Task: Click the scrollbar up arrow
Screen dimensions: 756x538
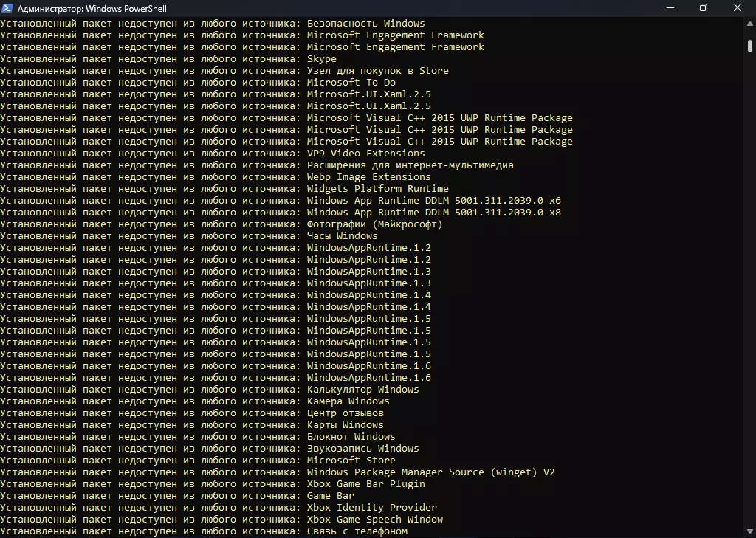Action: click(x=750, y=23)
